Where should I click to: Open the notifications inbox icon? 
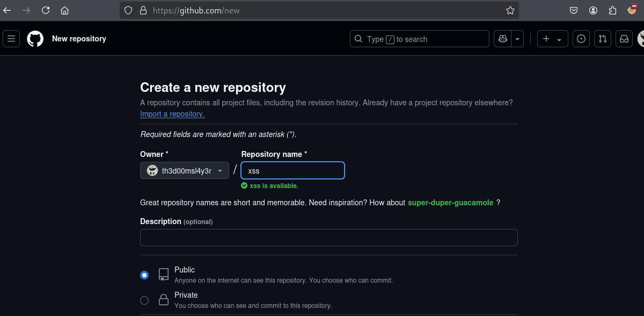[624, 39]
